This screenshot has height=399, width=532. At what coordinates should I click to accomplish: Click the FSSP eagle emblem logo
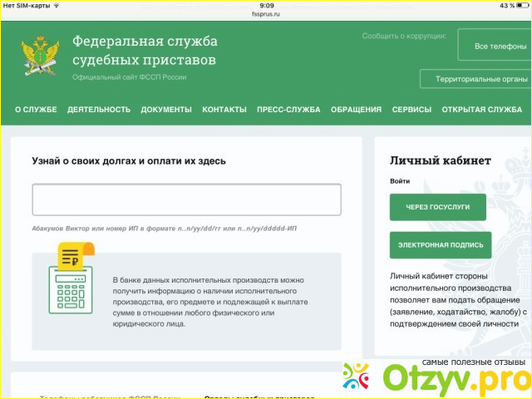click(40, 57)
